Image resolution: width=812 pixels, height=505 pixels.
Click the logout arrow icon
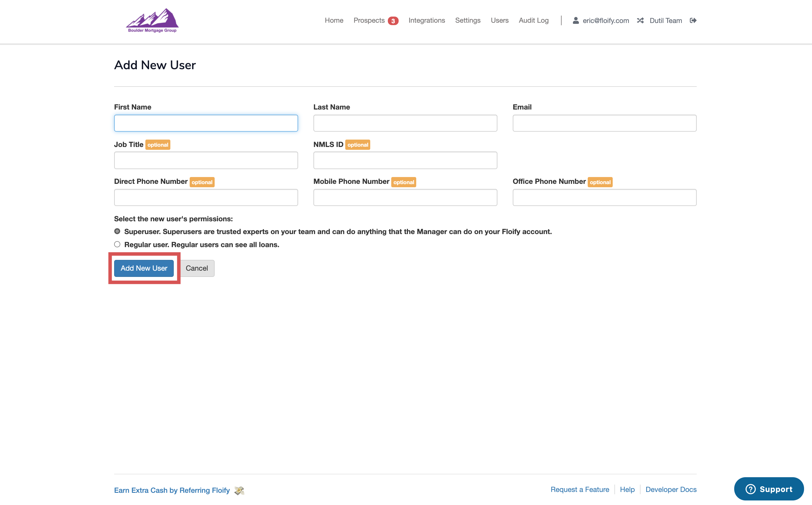(x=693, y=20)
